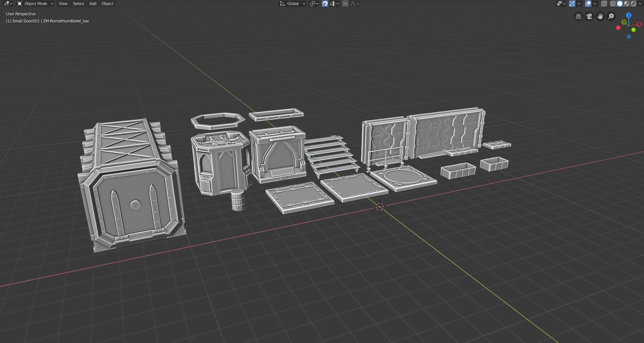Toggle perspective/orthographic grid view button
This screenshot has height=343, width=644.
tap(578, 16)
